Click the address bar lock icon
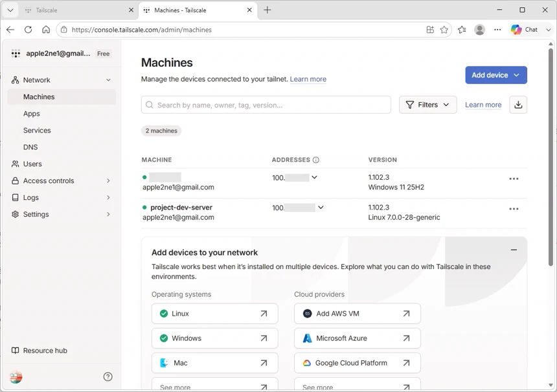557x392 pixels. [63, 30]
